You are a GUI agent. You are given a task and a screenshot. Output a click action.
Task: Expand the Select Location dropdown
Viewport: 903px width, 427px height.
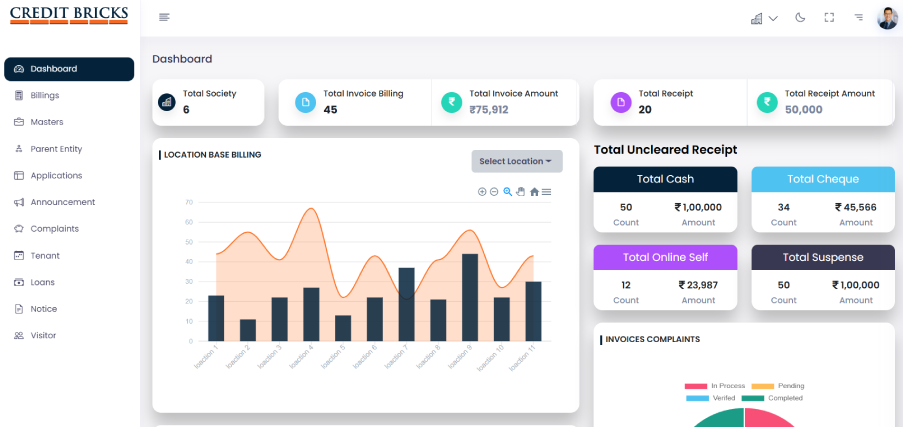pyautogui.click(x=516, y=161)
